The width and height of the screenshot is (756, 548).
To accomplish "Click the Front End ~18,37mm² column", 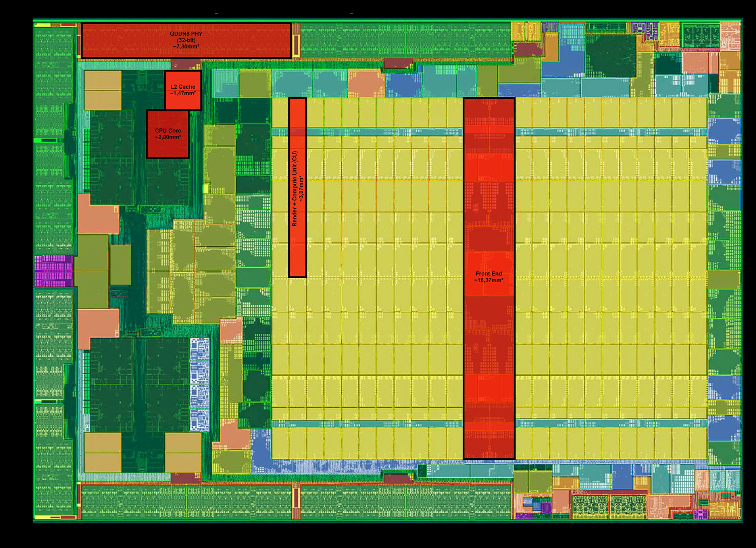I will coord(489,278).
